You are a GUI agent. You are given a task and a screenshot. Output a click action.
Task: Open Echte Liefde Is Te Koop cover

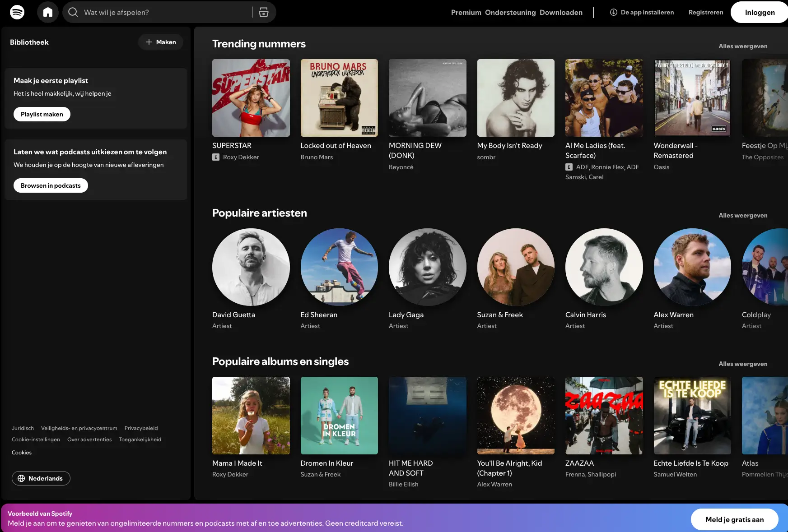(692, 416)
